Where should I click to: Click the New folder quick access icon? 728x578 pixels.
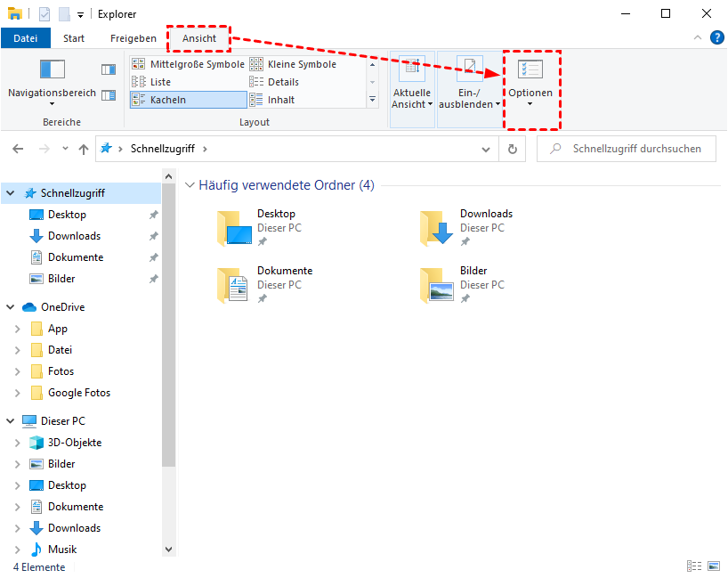(64, 14)
